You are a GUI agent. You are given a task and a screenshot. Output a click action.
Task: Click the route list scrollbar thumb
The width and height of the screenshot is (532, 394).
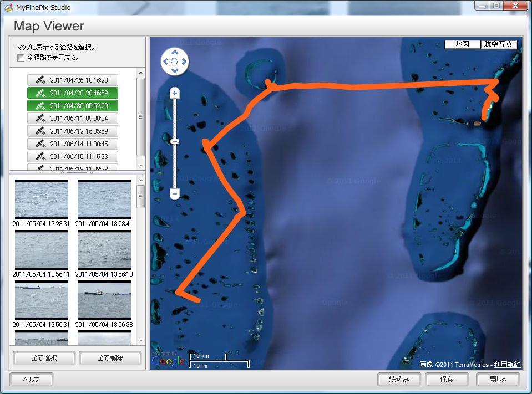(x=141, y=117)
